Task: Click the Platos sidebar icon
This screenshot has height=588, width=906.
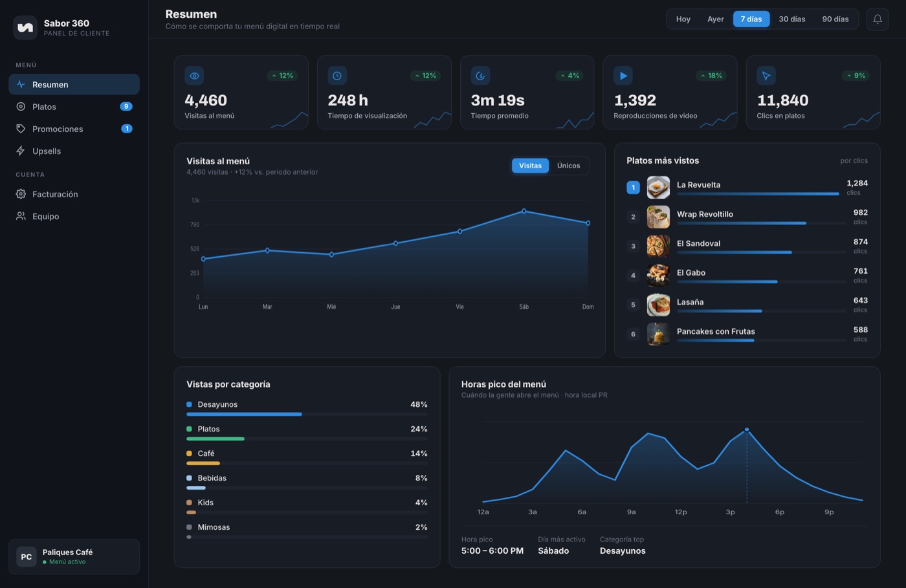Action: (x=21, y=106)
